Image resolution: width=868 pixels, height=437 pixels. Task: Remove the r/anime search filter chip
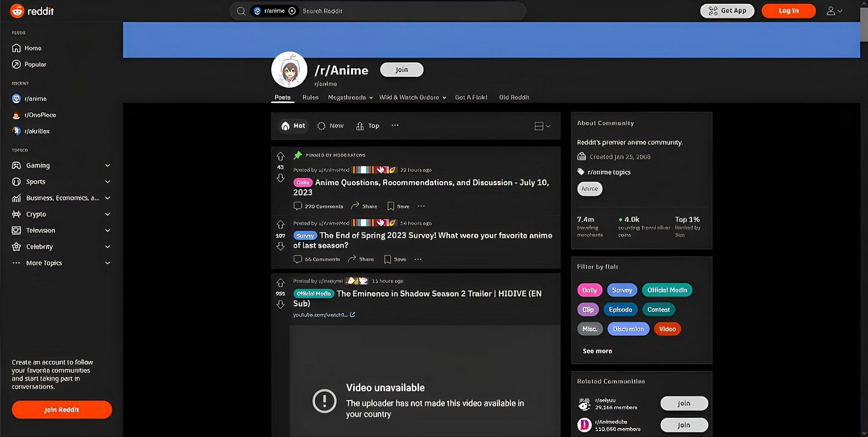pos(292,11)
